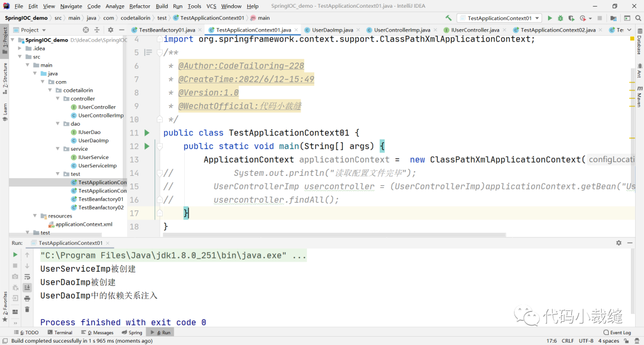
Task: Open Project panel settings gear
Action: coord(110,30)
